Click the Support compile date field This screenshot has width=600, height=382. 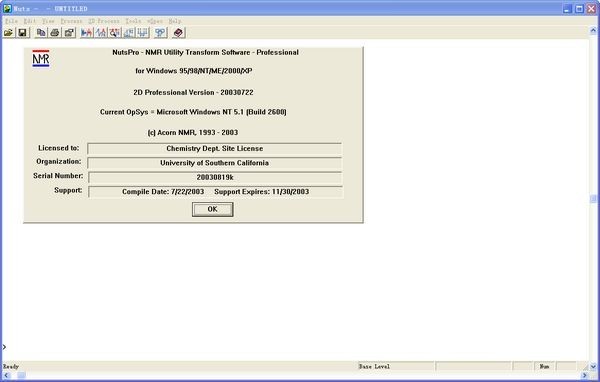[x=215, y=192]
